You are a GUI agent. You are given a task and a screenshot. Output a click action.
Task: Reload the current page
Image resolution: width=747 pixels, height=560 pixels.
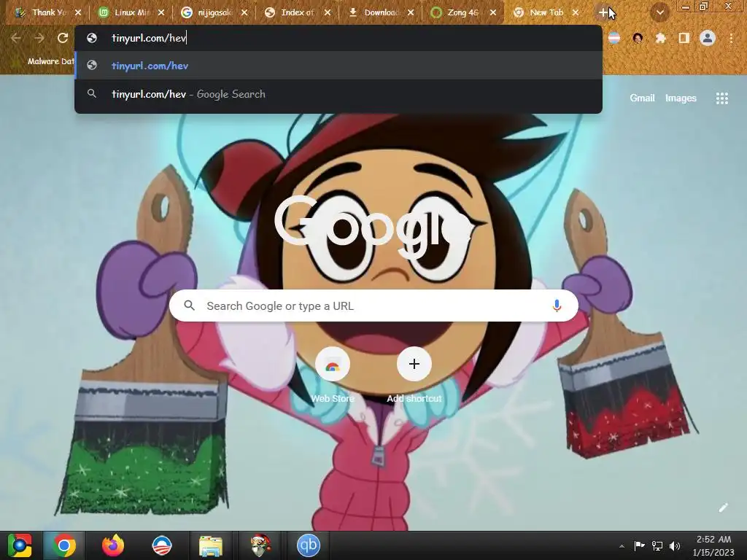click(x=63, y=38)
